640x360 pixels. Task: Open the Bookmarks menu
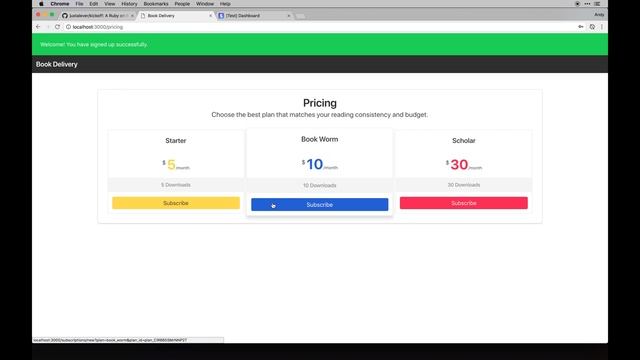pos(156,4)
